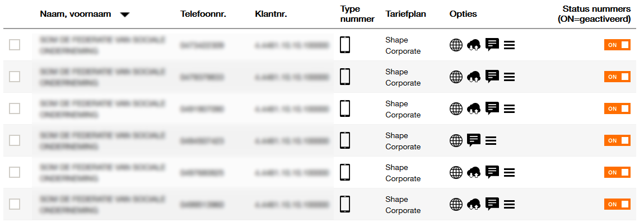Switch off the ON toggle in fourth row
Image resolution: width=644 pixels, height=222 pixels.
617,140
